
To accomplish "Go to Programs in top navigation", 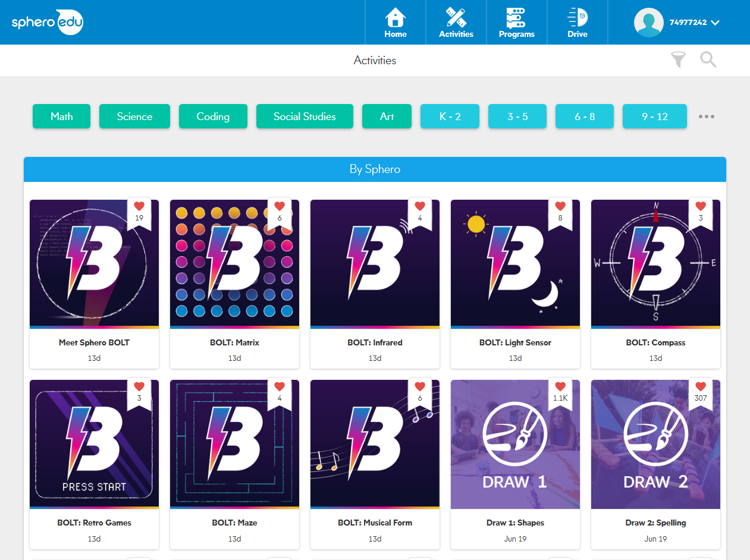I will 516,23.
